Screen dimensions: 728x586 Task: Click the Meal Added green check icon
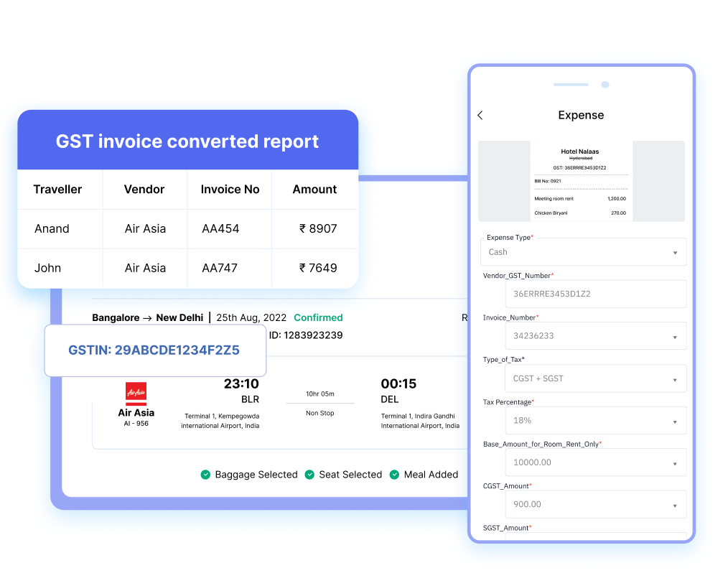click(394, 475)
